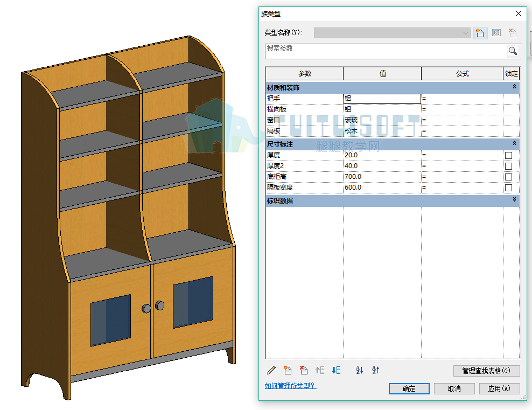Screen dimensions: 532x410
Task: Collapse the 尺寸标注 group
Action: point(514,143)
